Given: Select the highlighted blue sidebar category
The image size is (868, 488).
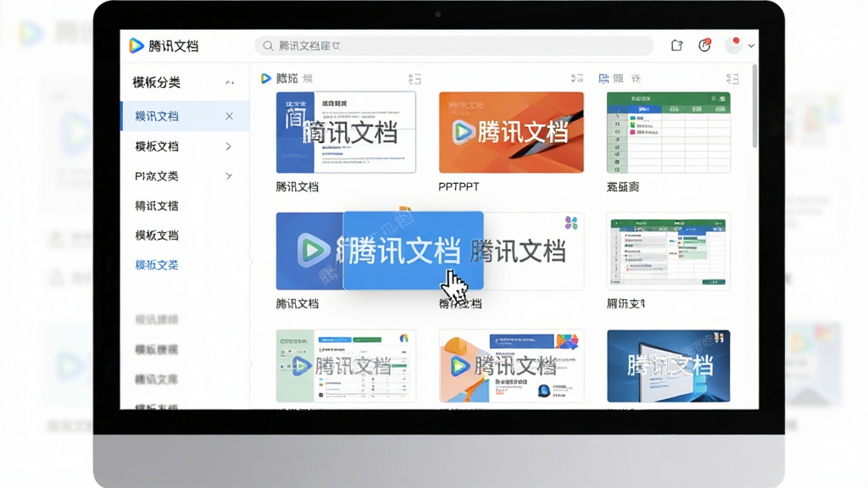Looking at the screenshot, I should (185, 116).
